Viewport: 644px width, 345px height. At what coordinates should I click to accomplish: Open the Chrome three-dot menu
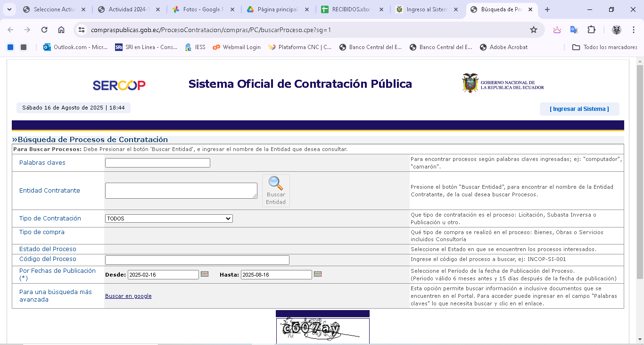[x=633, y=30]
